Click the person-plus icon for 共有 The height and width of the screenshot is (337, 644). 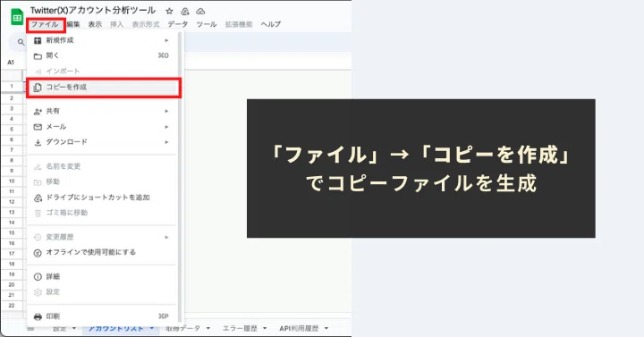tap(38, 111)
